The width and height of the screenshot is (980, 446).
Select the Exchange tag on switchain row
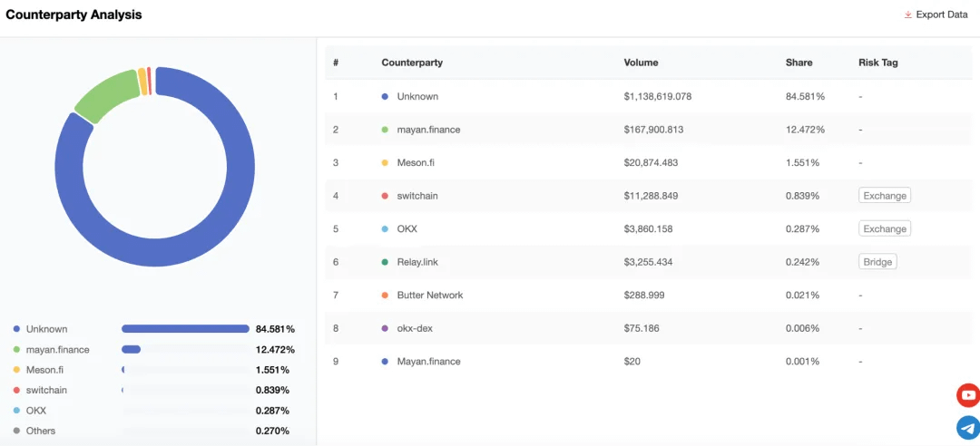point(885,196)
